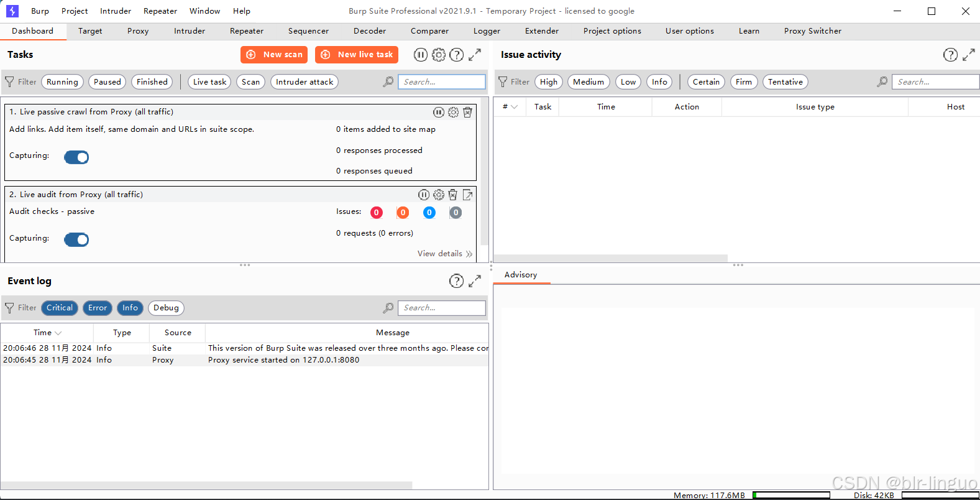Click the Disk usage bar in status bar
The height and width of the screenshot is (500, 980).
click(940, 496)
